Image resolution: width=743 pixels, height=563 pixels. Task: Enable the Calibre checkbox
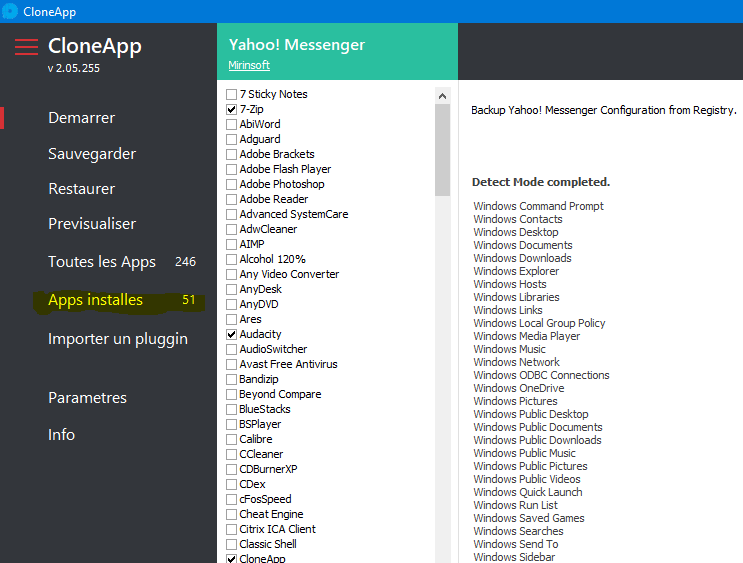click(x=231, y=439)
